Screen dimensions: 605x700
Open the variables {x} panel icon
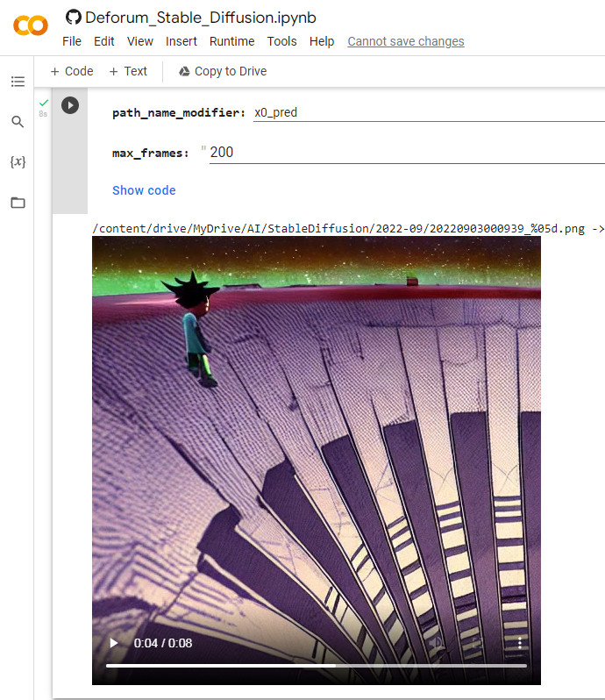(18, 161)
